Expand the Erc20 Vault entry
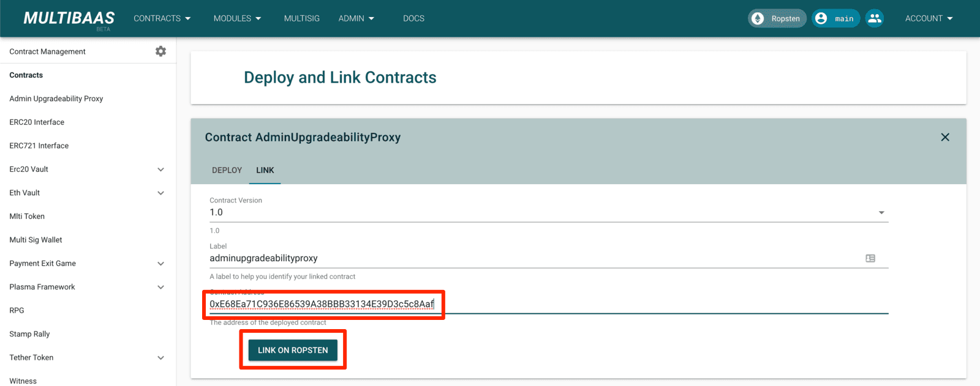Screen dimensions: 980x386 160,169
